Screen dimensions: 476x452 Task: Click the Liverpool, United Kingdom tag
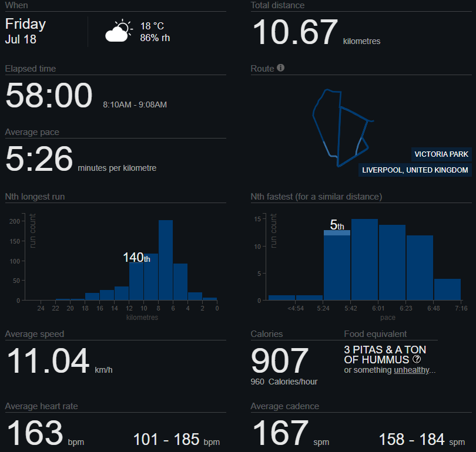415,170
